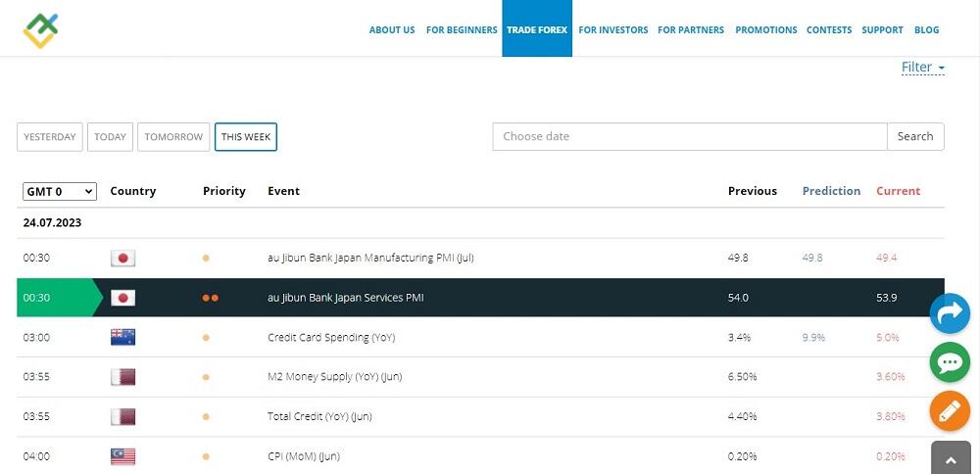The width and height of the screenshot is (980, 474).
Task: Click the orange pencil feedback icon
Action: pos(949,411)
